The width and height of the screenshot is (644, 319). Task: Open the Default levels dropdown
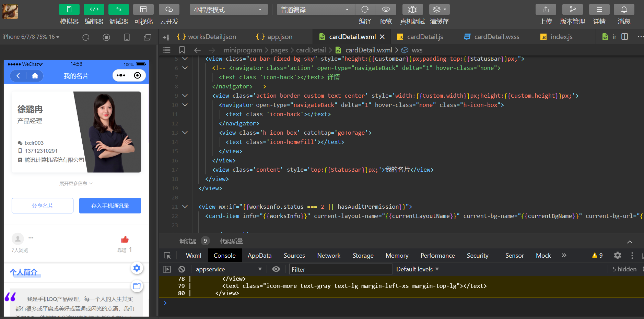point(418,269)
